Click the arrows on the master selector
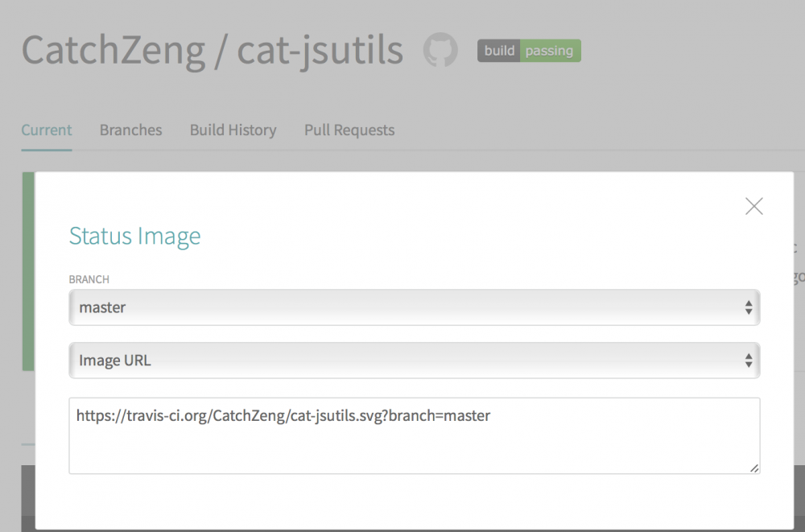This screenshot has height=532, width=805. (x=748, y=307)
